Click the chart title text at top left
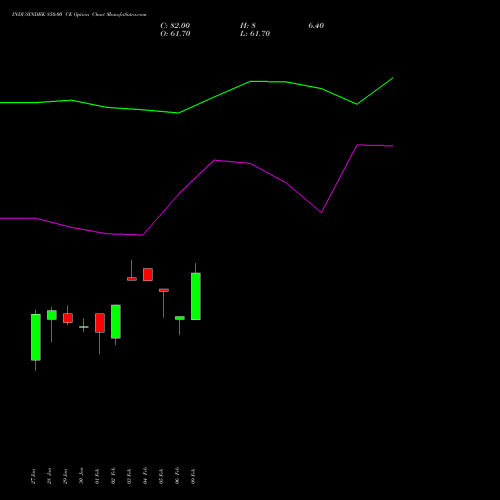The height and width of the screenshot is (500, 500). click(79, 15)
